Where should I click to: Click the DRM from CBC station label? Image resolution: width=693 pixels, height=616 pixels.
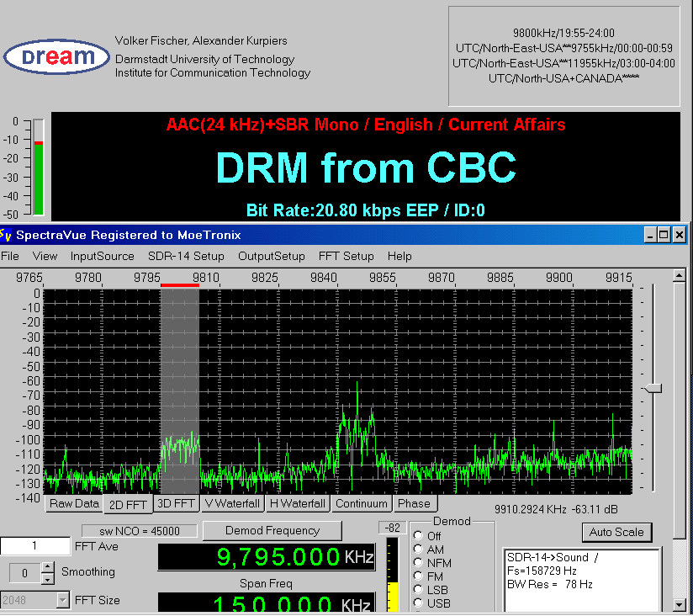coord(366,167)
